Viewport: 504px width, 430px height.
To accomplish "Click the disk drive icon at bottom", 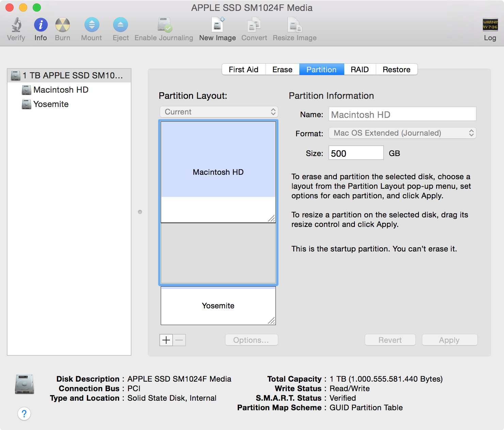I will click(25, 384).
